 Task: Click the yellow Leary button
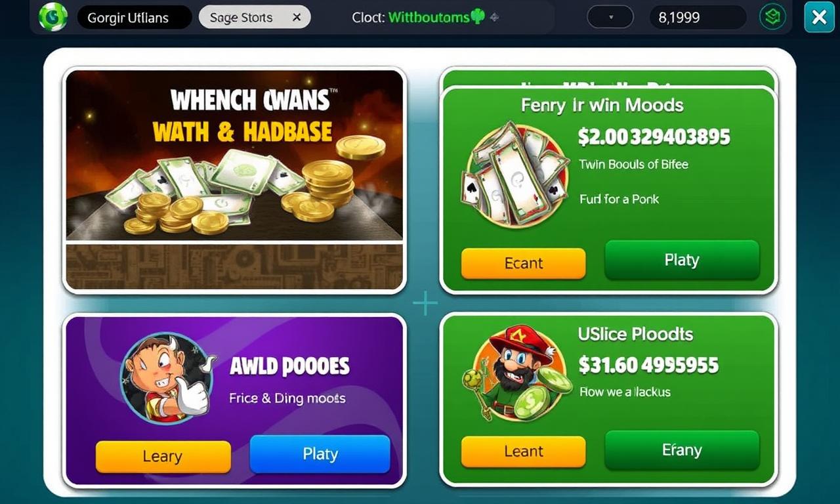coord(163,456)
